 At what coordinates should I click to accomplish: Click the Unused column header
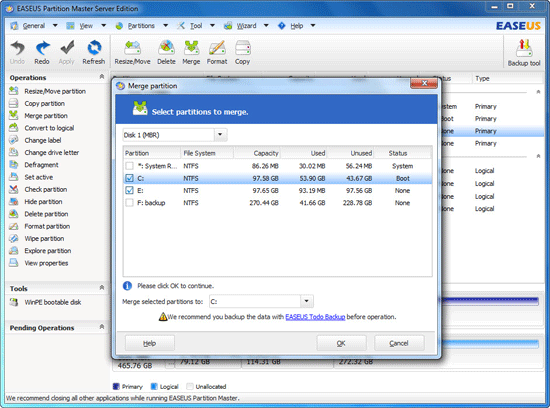[x=351, y=153]
